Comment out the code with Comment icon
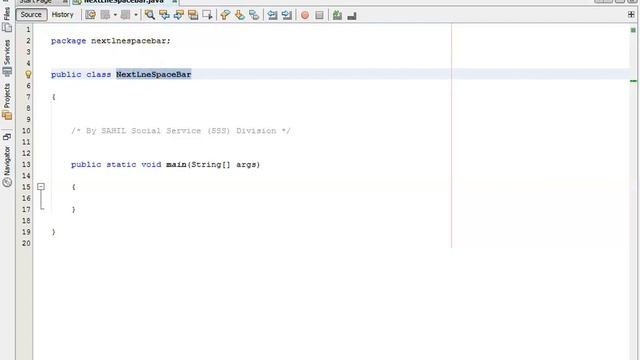Image resolution: width=640 pixels, height=360 pixels. [337, 15]
